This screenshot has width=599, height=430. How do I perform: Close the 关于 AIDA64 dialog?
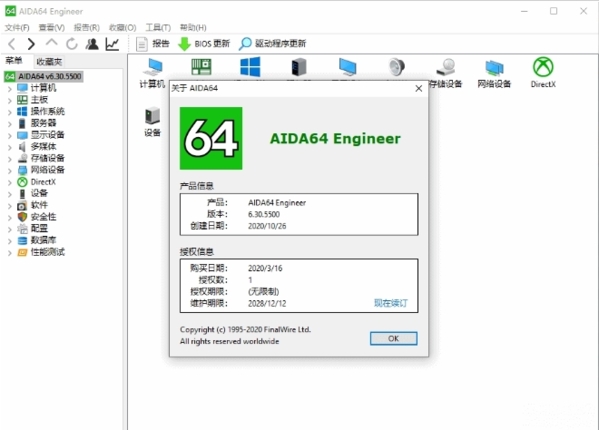pyautogui.click(x=419, y=89)
